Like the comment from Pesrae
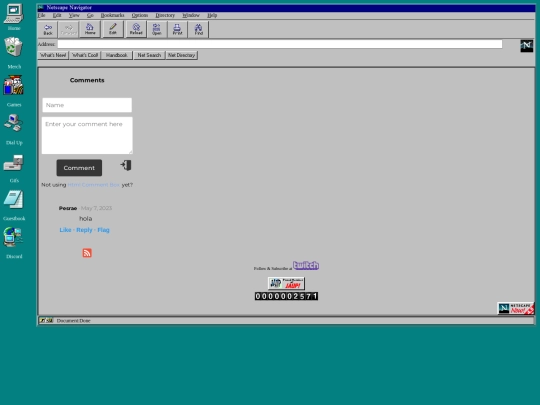540x405 pixels. pos(65,230)
